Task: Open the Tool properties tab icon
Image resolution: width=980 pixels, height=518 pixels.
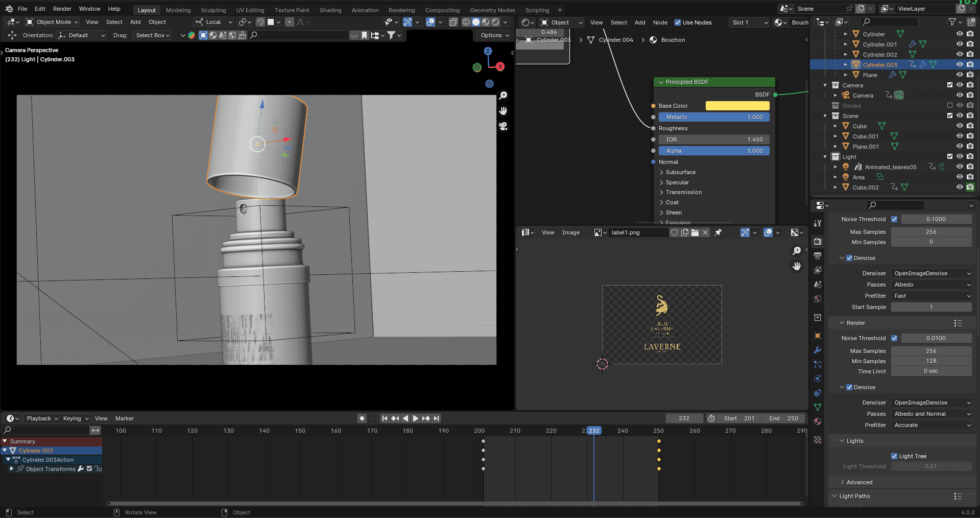Action: click(818, 223)
